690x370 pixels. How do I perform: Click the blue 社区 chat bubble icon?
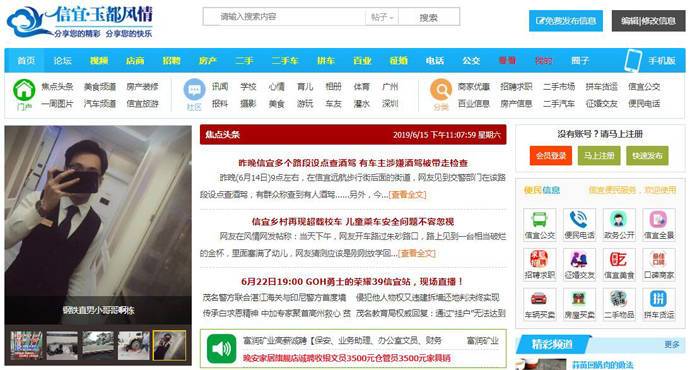[194, 90]
